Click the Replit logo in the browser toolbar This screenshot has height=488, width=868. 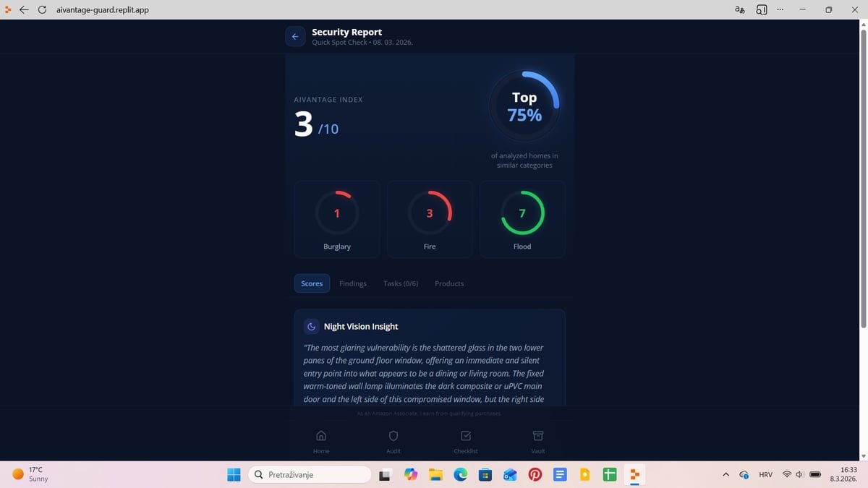tap(8, 9)
